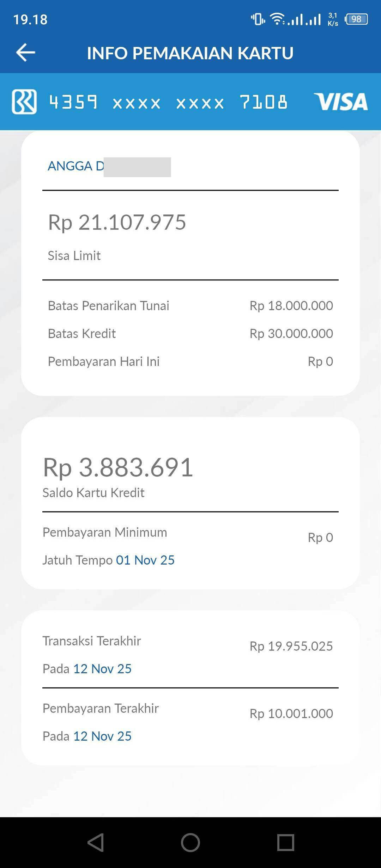Viewport: 381px width, 868px height.
Task: Tap the INFO PEMAKAIAN KARTU title
Action: click(190, 53)
